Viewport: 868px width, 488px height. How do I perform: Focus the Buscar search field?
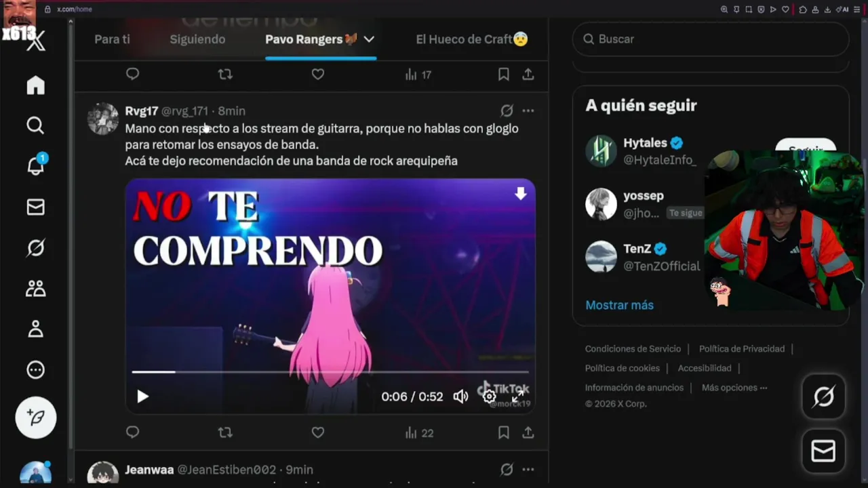[711, 39]
